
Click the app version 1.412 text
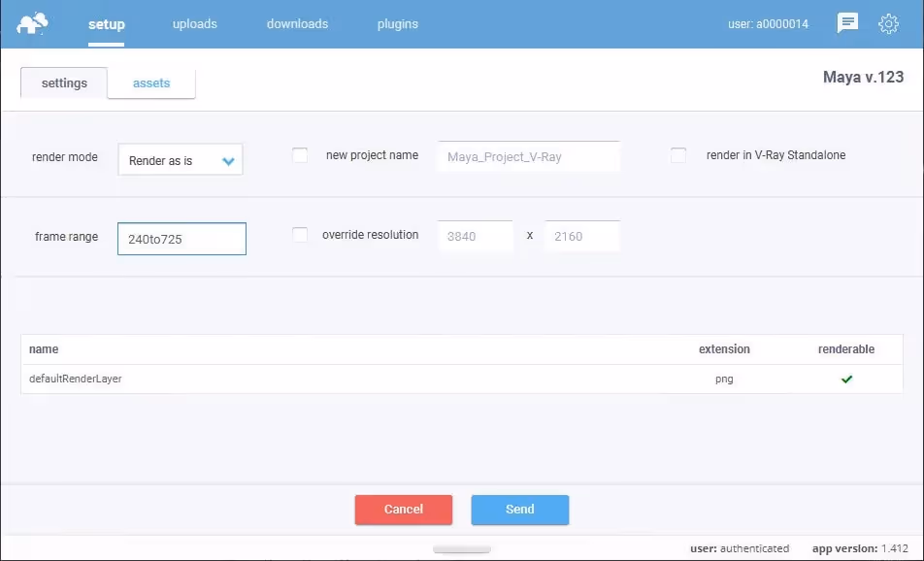(x=860, y=548)
